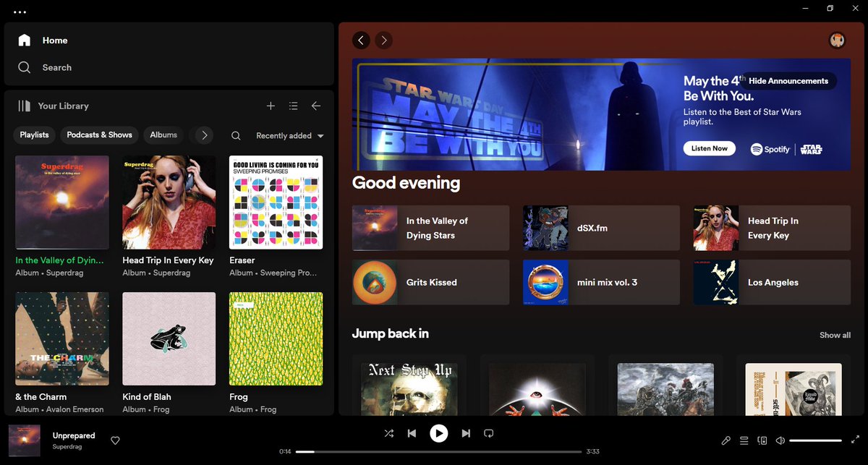Filter library by Playlists
This screenshot has width=868, height=465.
[34, 135]
